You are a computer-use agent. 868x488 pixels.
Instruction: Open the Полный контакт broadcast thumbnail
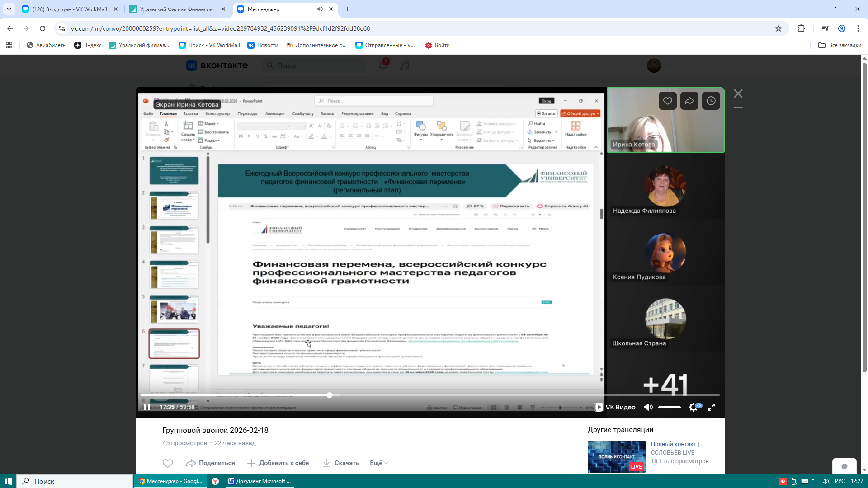point(616,456)
